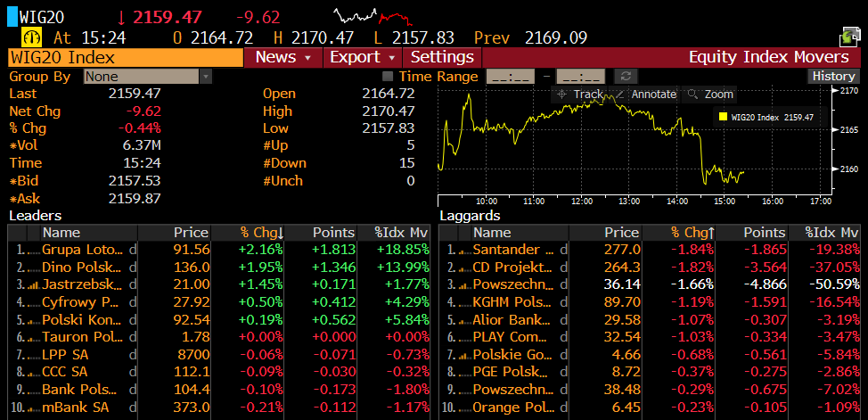This screenshot has height=420, width=868.
Task: Open the Group By dropdown
Action: 148,77
